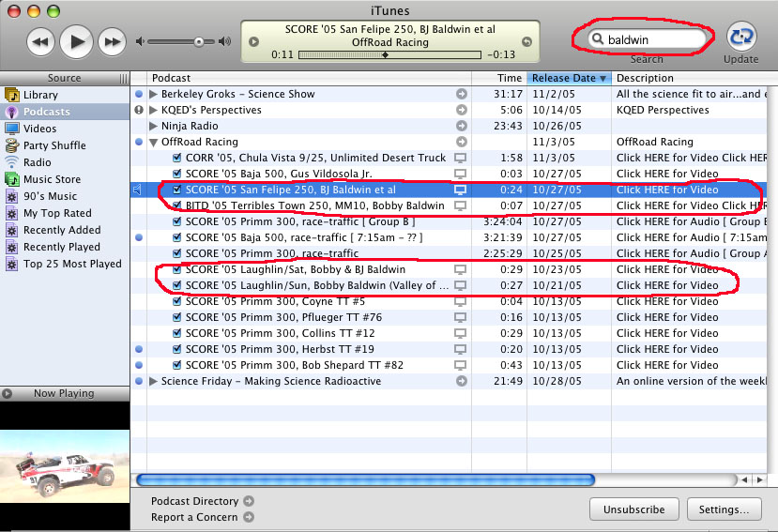Uncheck SCORE '05 Laughlin/Sat episode checkbox
This screenshot has height=532, width=778.
(176, 269)
